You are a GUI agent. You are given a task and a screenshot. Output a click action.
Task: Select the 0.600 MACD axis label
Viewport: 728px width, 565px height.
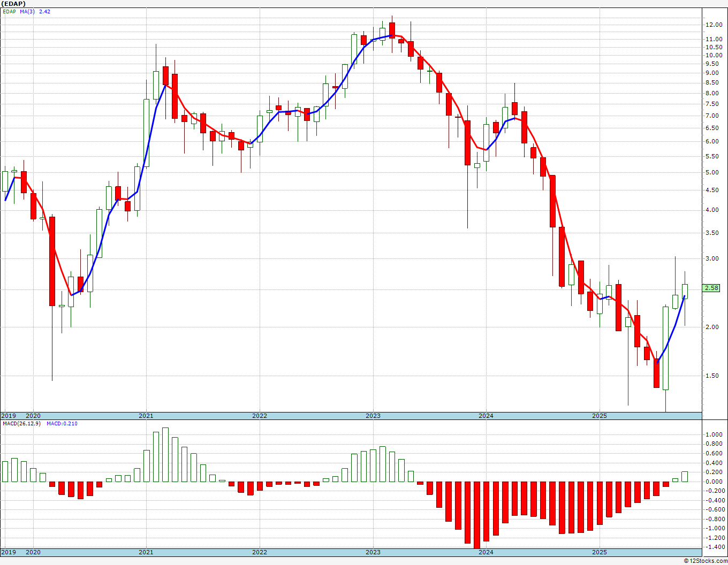714,454
